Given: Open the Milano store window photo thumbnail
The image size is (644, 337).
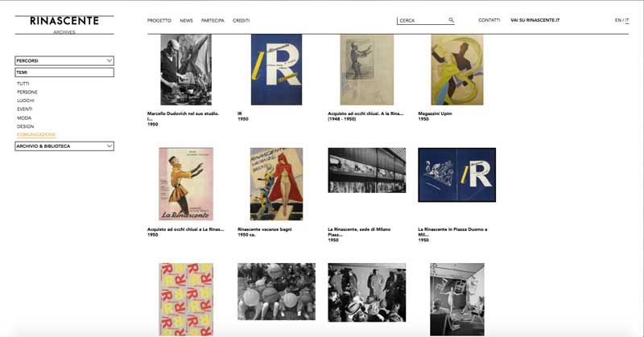Looking at the screenshot, I should (x=367, y=171).
